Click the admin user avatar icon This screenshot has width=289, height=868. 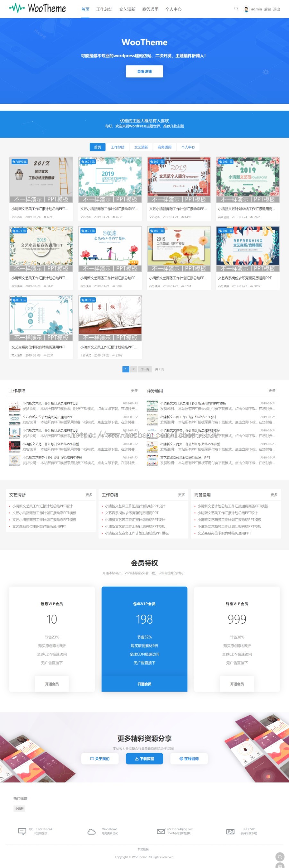(x=246, y=9)
